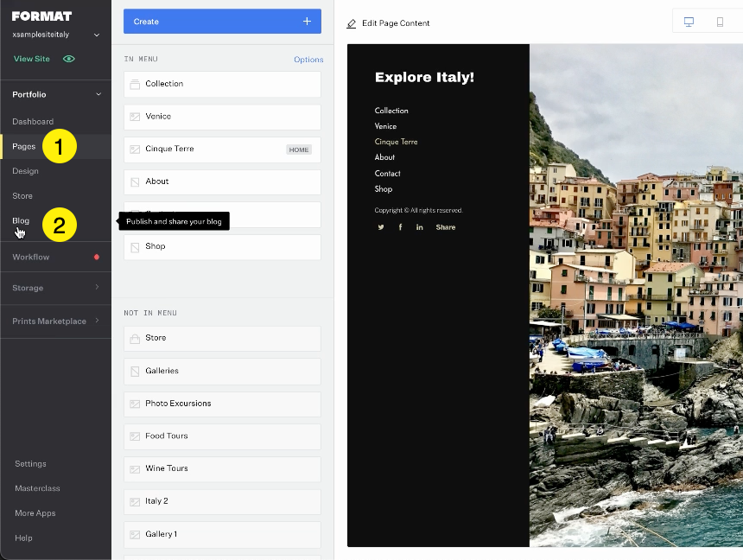Image resolution: width=743 pixels, height=560 pixels.
Task: Select the About page row
Action: [222, 181]
